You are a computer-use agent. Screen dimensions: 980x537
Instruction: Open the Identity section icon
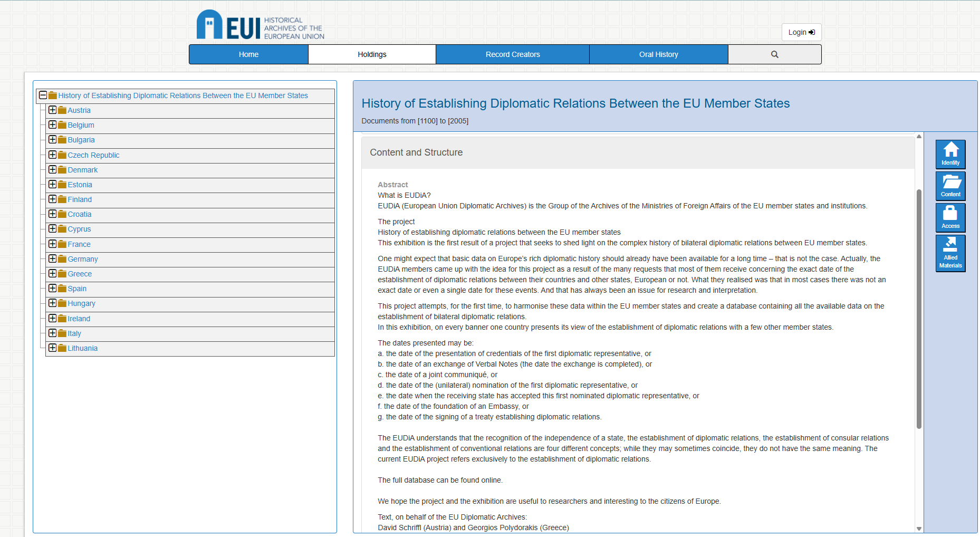pyautogui.click(x=950, y=154)
